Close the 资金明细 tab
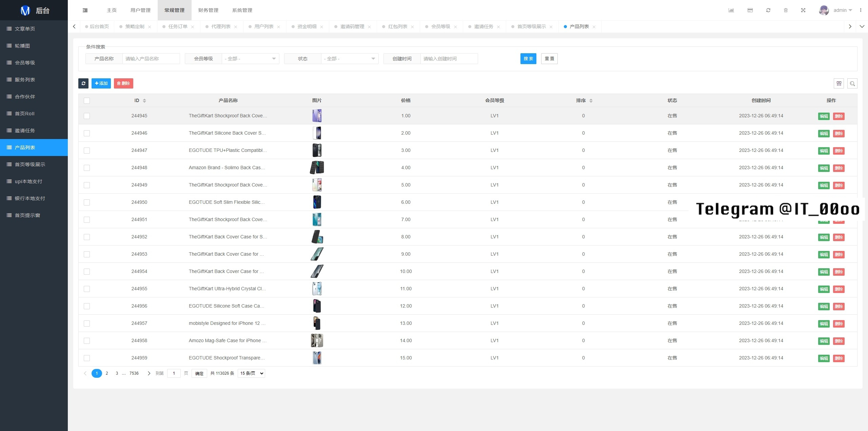The height and width of the screenshot is (431, 868). (x=322, y=27)
